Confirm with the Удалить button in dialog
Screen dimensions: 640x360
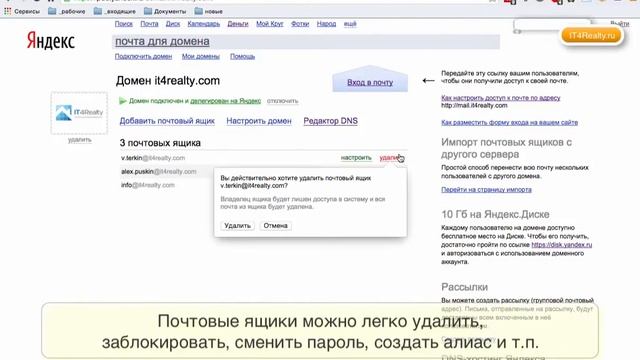click(x=238, y=226)
